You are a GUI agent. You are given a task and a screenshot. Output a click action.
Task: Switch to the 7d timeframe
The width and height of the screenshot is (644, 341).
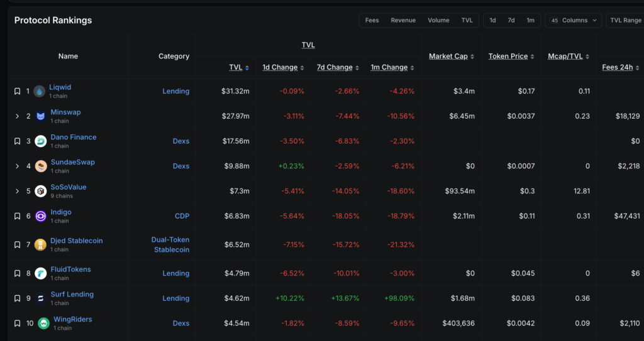[511, 20]
